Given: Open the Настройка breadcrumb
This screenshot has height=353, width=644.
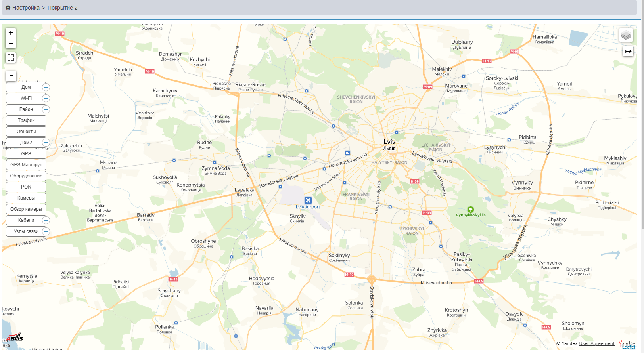Looking at the screenshot, I should [26, 8].
